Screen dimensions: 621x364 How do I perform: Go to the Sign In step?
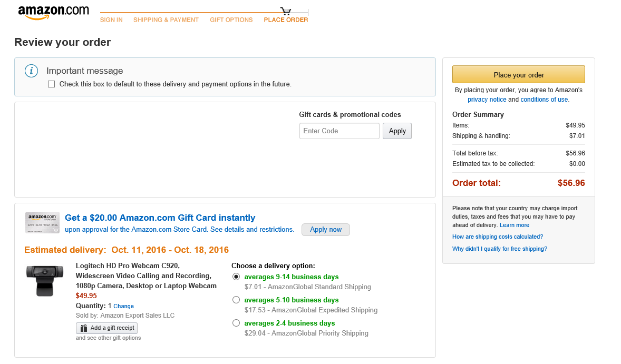coord(111,20)
